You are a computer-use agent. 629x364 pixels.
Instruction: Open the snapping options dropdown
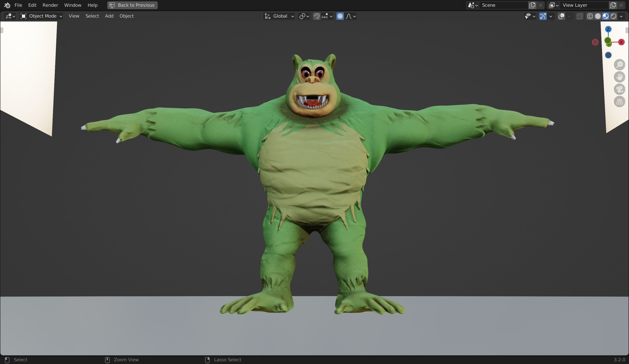(x=327, y=16)
